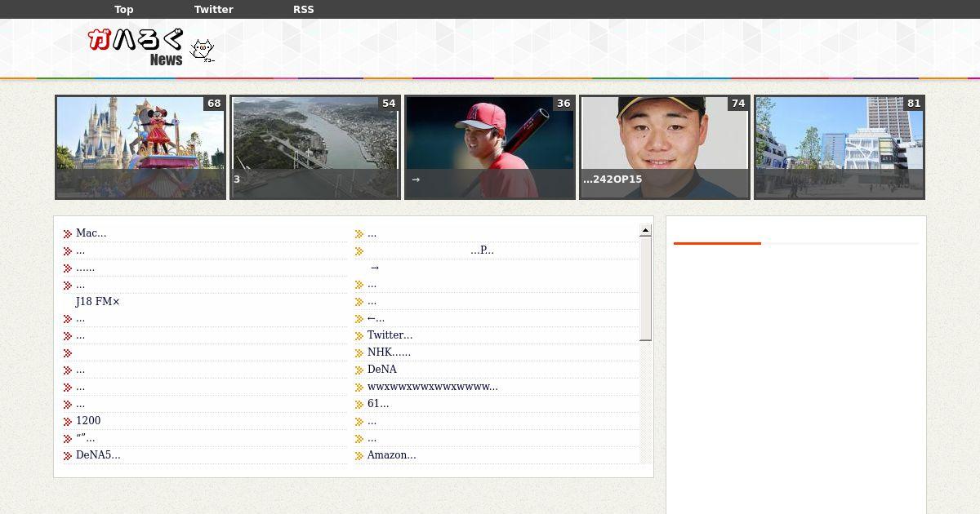Image resolution: width=980 pixels, height=514 pixels.
Task: Click the red arrow bullet beside DeNA5...
Action: tap(68, 456)
